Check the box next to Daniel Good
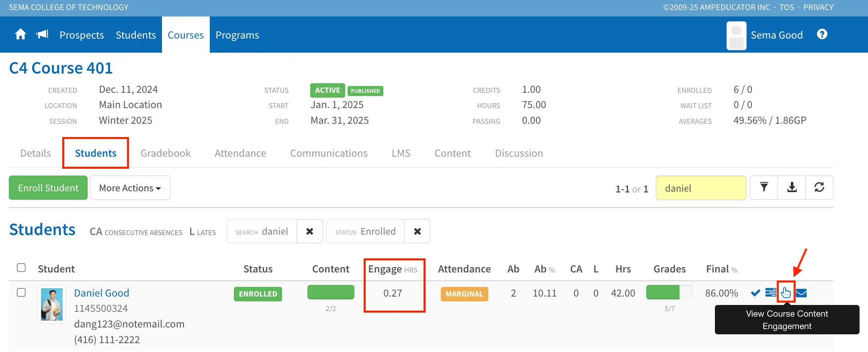Image resolution: width=868 pixels, height=352 pixels. (x=21, y=293)
